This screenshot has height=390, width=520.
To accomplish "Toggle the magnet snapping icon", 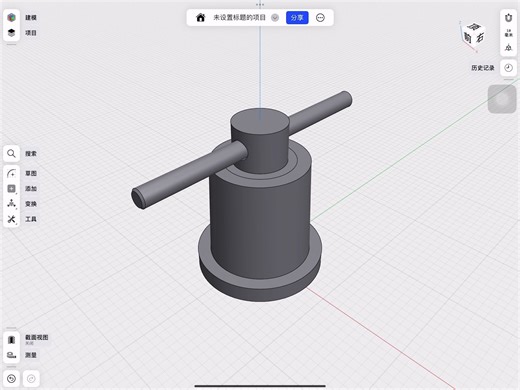I will (508, 17).
